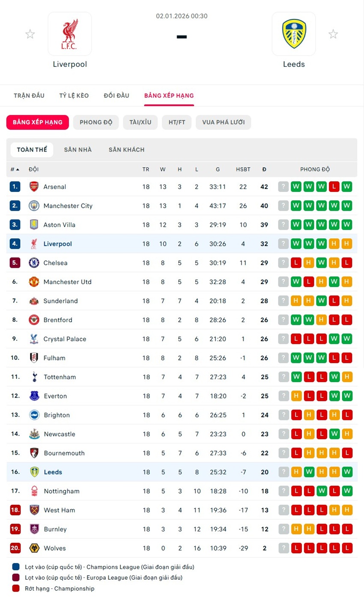364x599 pixels.
Task: Toggle the favorite star next to Liverpool
Action: click(x=30, y=34)
